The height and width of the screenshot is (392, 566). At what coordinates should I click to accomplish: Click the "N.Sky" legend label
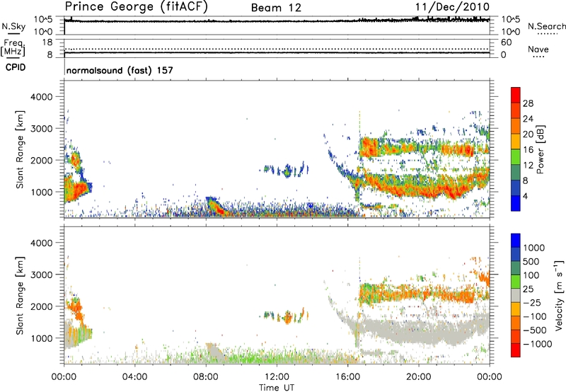point(13,26)
